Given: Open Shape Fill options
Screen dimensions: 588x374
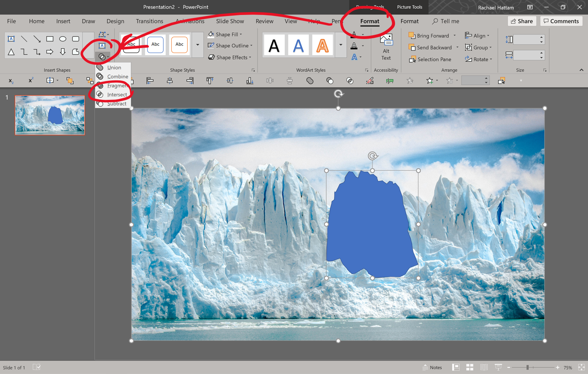Looking at the screenshot, I should (x=225, y=34).
